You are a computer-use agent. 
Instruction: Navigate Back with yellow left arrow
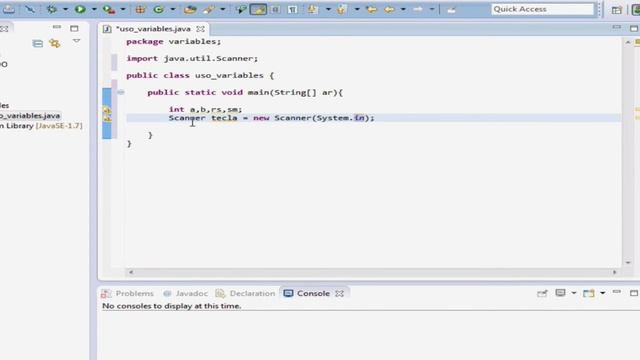click(x=389, y=9)
